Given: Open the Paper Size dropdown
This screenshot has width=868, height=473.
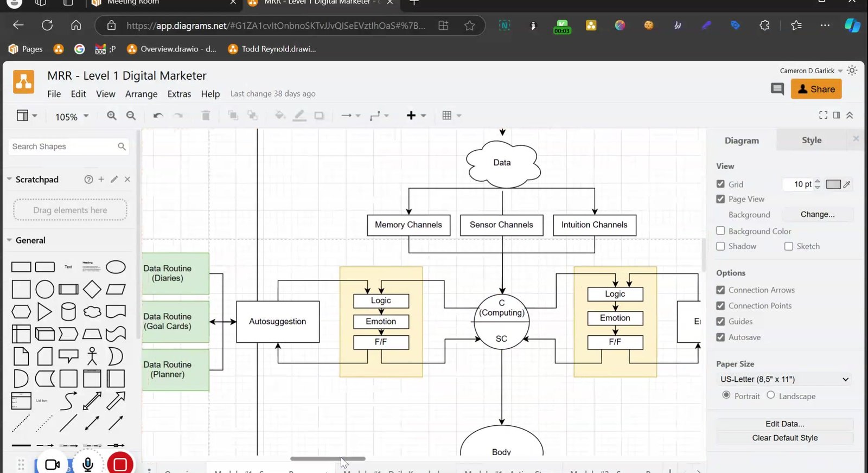Looking at the screenshot, I should pyautogui.click(x=784, y=379).
